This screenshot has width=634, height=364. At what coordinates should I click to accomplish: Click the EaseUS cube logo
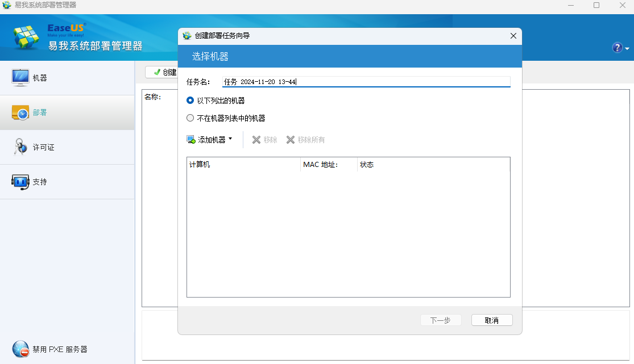coord(26,37)
